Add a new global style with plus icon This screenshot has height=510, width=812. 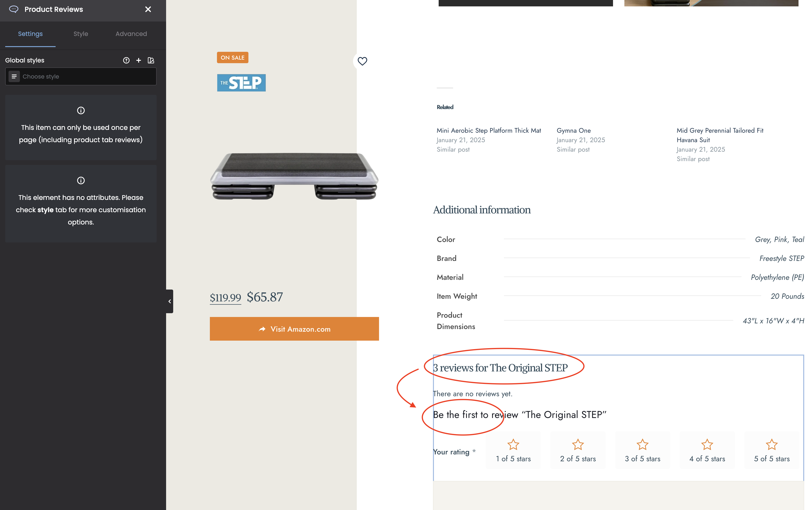pos(139,60)
